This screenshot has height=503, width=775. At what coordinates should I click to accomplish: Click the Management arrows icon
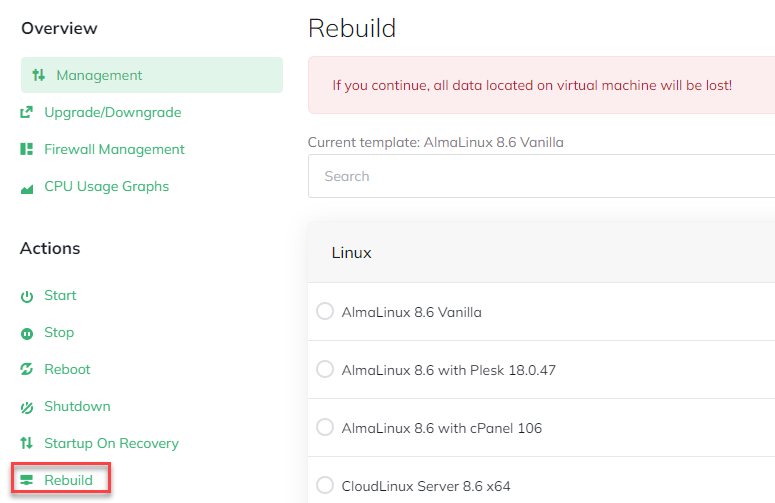tap(39, 75)
